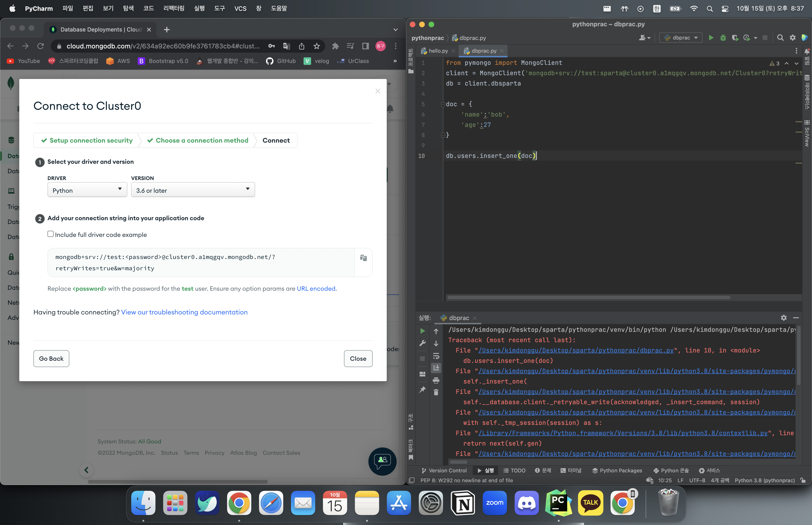Viewport: 812px width, 525px height.
Task: Toggle read-only lock in PyCharm status bar
Action: [803, 480]
